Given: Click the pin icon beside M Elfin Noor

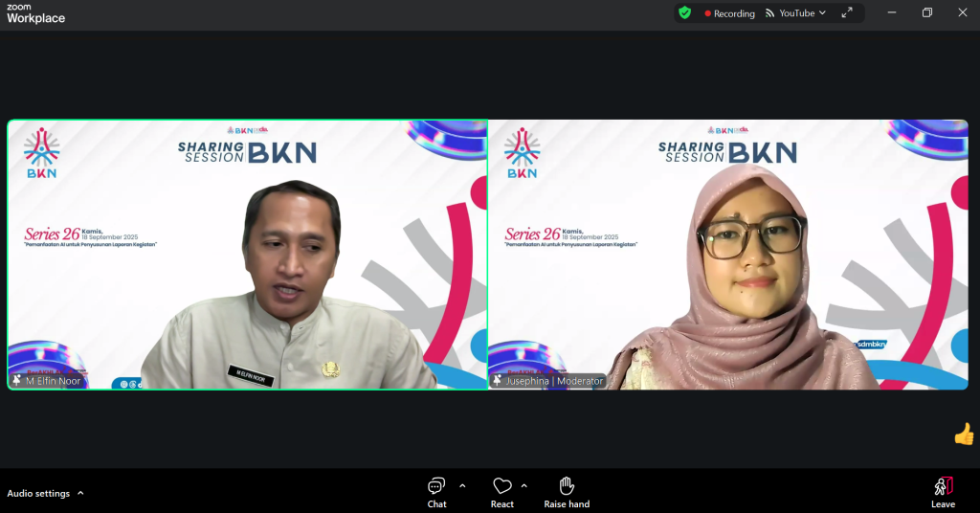Looking at the screenshot, I should pos(17,381).
